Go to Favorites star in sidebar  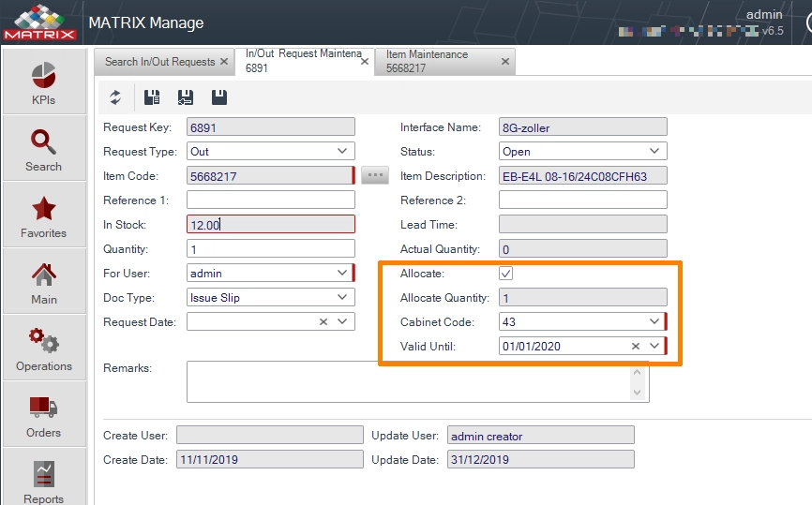pyautogui.click(x=43, y=215)
